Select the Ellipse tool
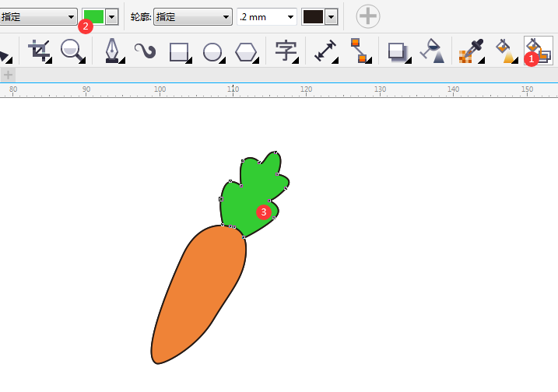This screenshot has width=558, height=392. pyautogui.click(x=212, y=51)
